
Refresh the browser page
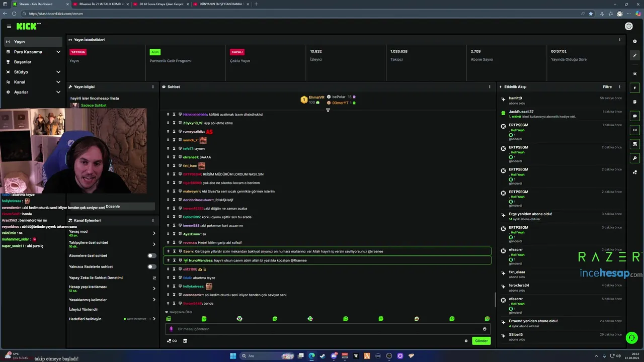tap(14, 14)
